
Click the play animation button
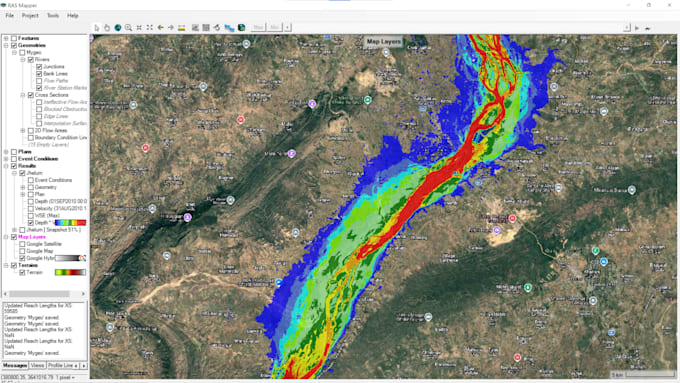coord(637,28)
